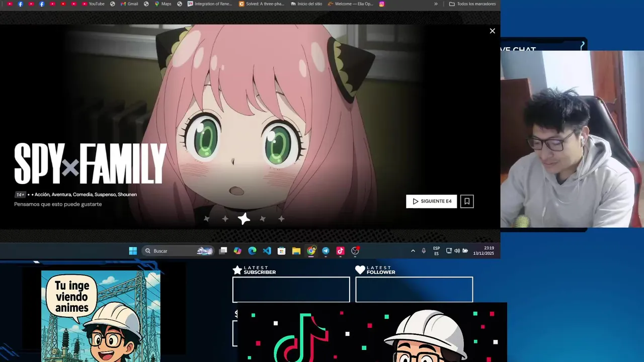Launch Copilot from the taskbar
Viewport: 644px width, 362px height.
pos(237,251)
